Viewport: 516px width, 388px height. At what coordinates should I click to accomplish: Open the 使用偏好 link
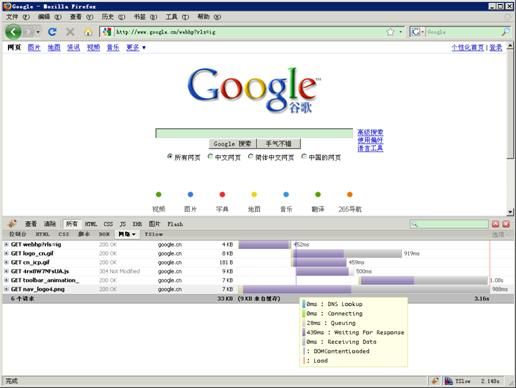click(x=370, y=140)
